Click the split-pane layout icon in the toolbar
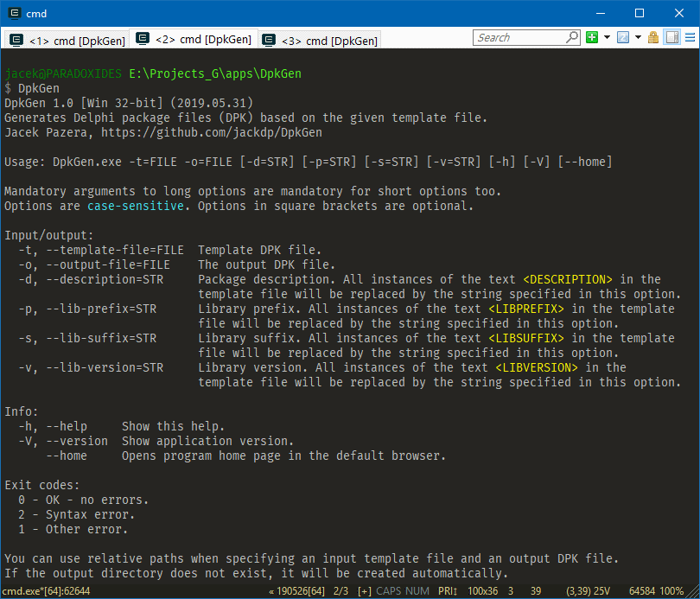 (671, 37)
